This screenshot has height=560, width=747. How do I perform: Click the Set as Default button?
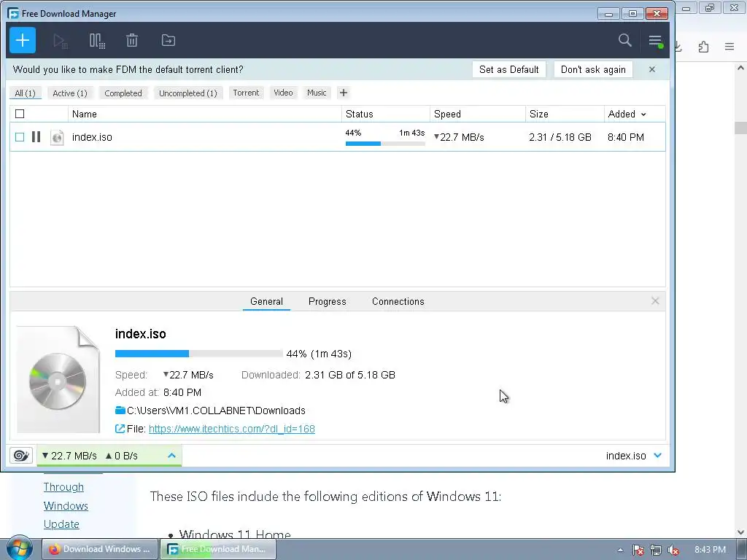(x=508, y=69)
